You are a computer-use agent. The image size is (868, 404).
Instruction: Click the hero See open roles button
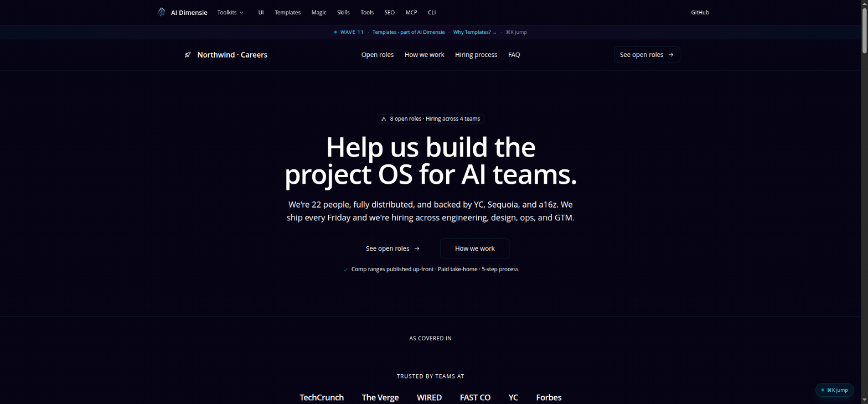(393, 248)
